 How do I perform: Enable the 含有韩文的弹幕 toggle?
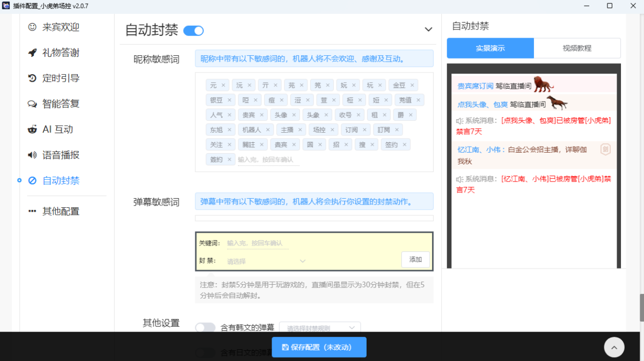[x=205, y=327]
